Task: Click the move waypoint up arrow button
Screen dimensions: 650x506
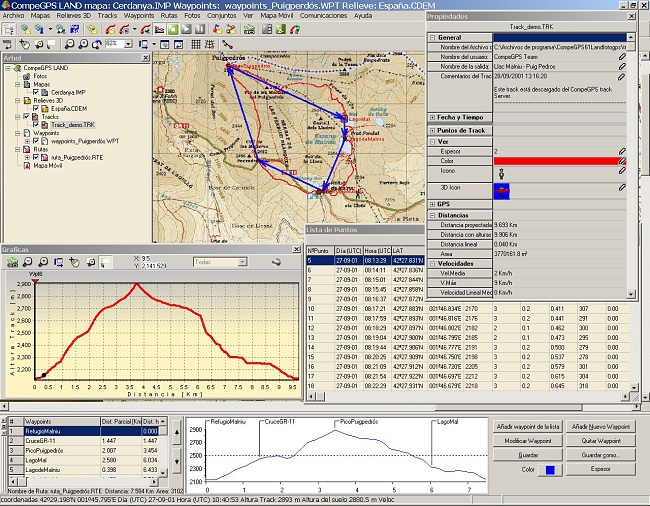Action: [x=177, y=433]
